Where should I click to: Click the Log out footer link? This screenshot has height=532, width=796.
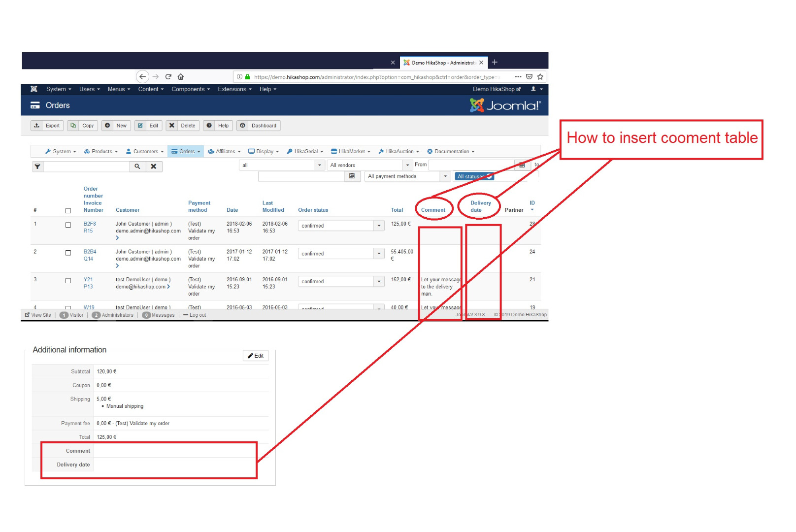[x=195, y=315]
